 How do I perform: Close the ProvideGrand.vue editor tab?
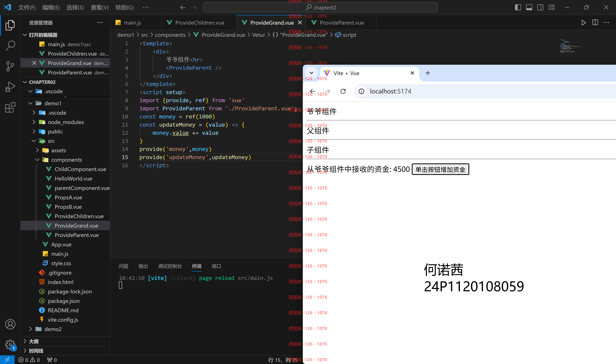[300, 23]
